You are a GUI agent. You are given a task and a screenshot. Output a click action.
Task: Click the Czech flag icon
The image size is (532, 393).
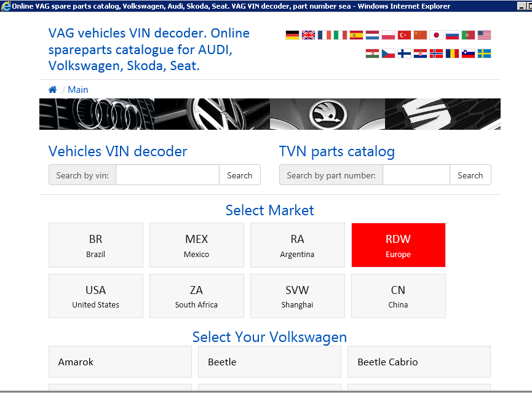388,54
